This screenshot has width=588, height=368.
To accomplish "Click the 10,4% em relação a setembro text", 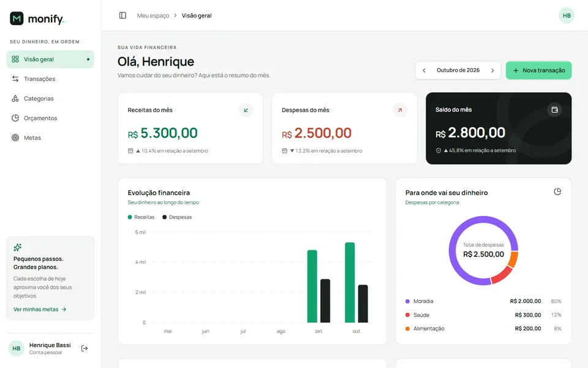I will (172, 151).
